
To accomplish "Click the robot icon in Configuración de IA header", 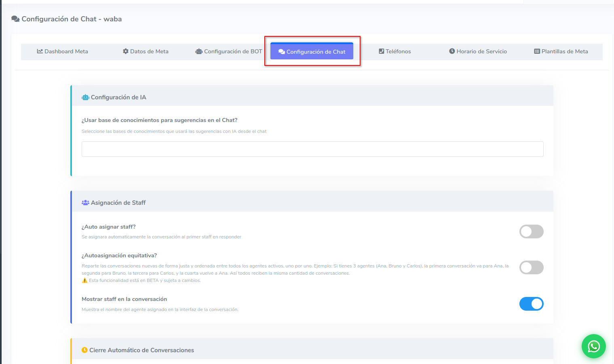I will pyautogui.click(x=85, y=97).
